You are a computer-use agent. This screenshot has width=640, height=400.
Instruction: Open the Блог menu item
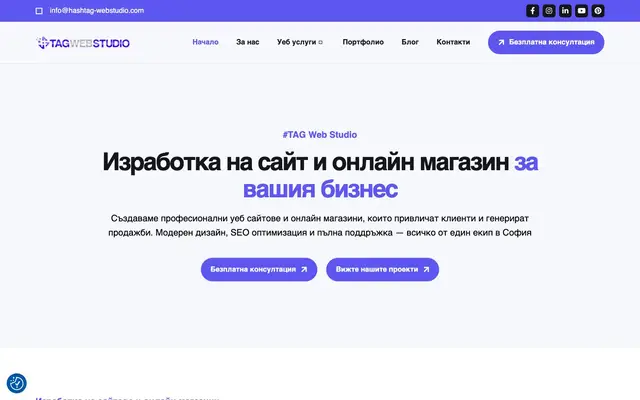pos(410,42)
